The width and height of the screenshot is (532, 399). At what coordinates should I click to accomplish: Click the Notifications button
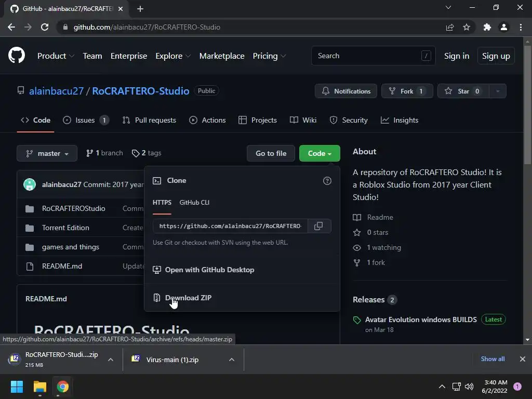[x=345, y=91]
